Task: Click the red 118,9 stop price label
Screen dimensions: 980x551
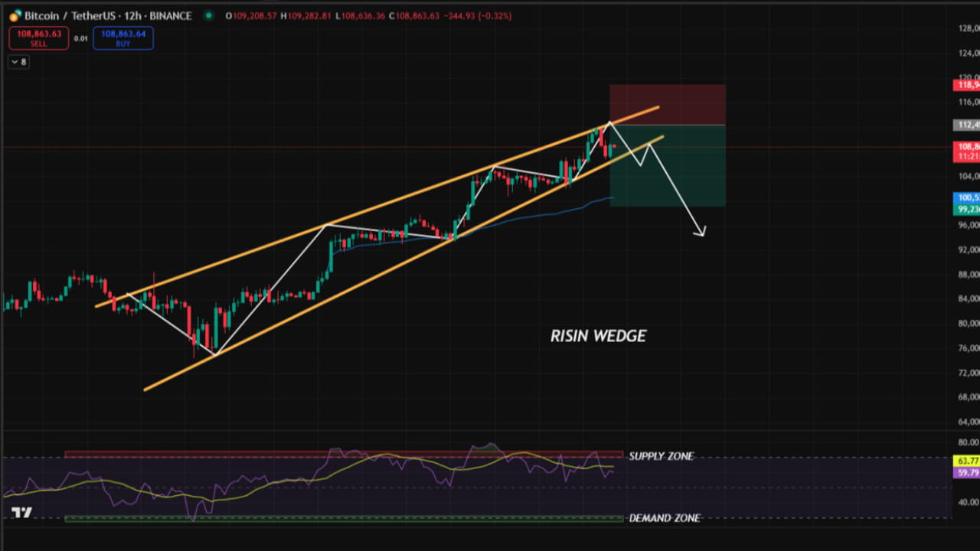Action: (x=966, y=85)
